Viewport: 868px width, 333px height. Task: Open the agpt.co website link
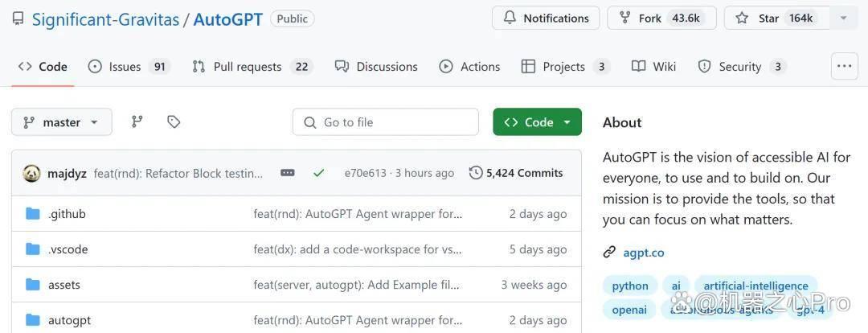coord(643,253)
